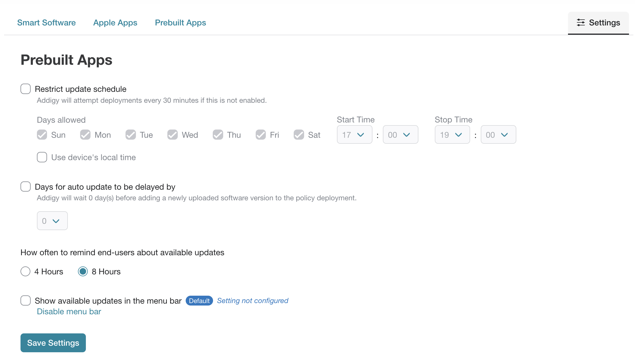
Task: Open the Prebuilt Apps tab
Action: tap(180, 23)
